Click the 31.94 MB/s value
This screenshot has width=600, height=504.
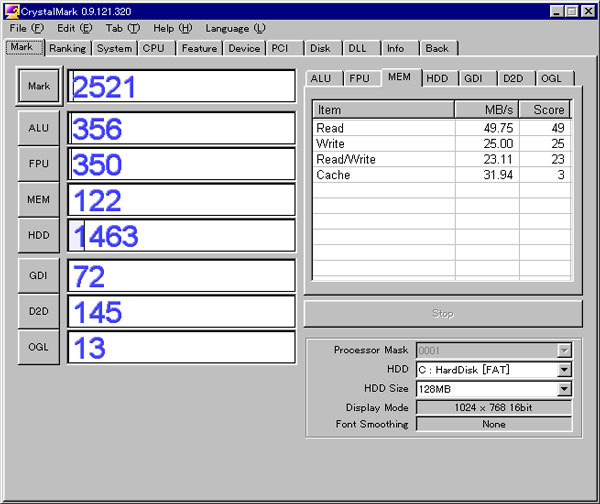pos(498,175)
